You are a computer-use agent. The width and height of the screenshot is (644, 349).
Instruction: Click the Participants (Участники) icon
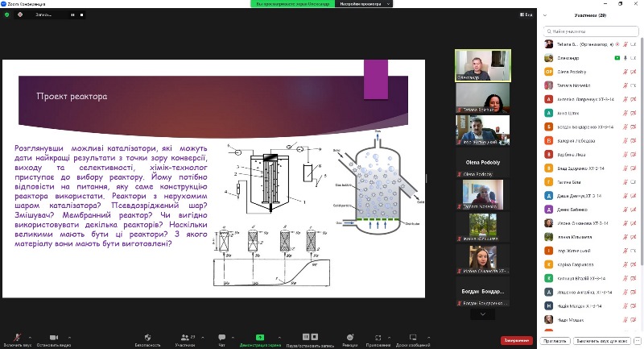pyautogui.click(x=187, y=337)
